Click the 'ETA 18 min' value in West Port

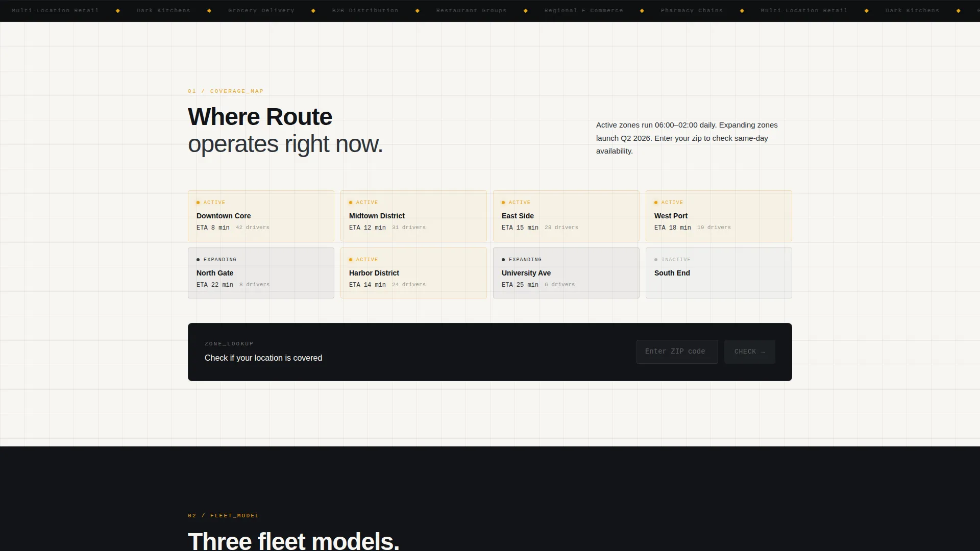point(673,228)
